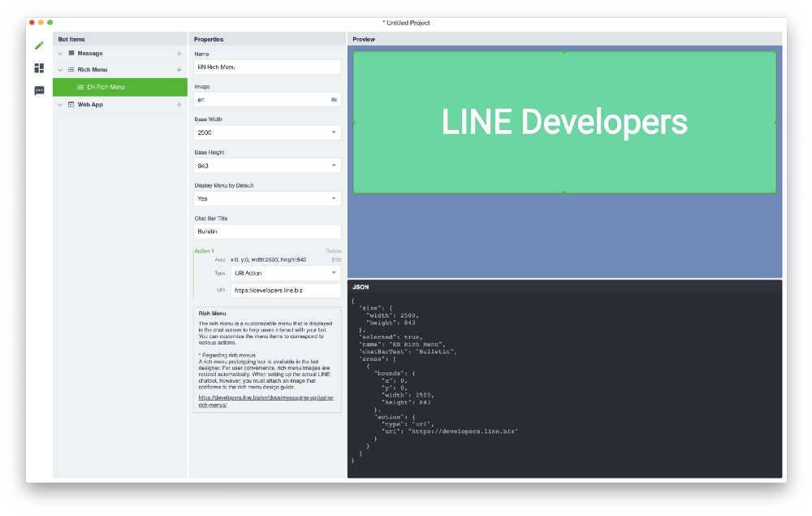The height and width of the screenshot is (516, 812).
Task: Open the rich menus documentation link
Action: coord(266,401)
